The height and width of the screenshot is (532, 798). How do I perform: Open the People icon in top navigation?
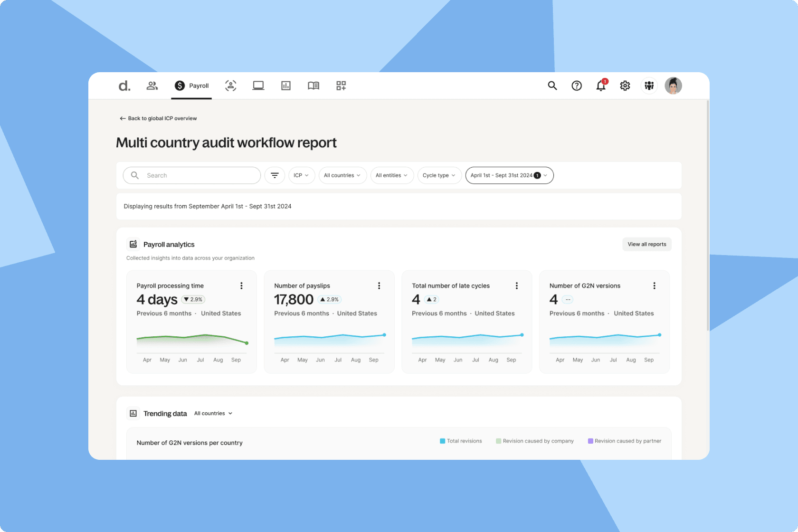[x=152, y=85]
